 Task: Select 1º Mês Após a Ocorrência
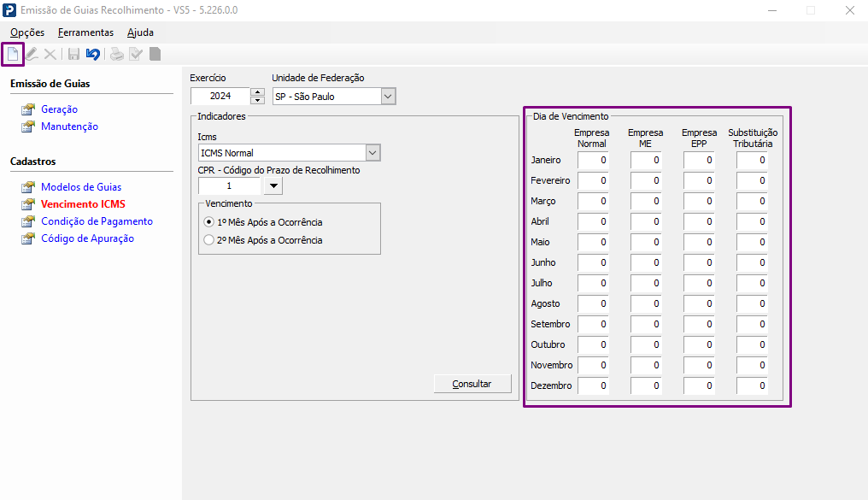263,222
